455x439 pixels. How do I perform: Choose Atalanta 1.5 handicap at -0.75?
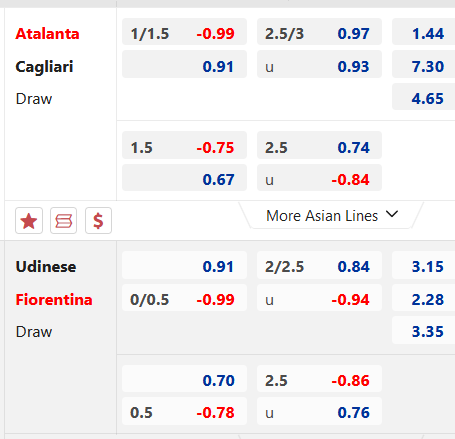point(184,145)
